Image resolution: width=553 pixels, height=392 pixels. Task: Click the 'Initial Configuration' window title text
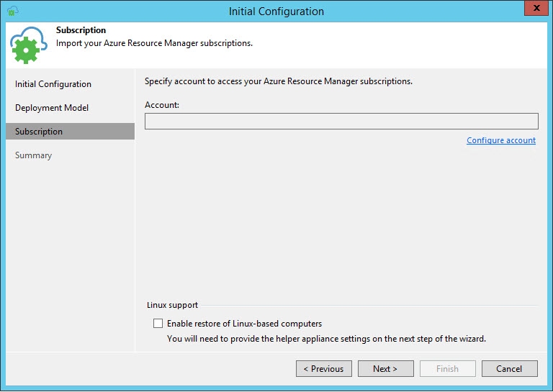click(x=276, y=12)
